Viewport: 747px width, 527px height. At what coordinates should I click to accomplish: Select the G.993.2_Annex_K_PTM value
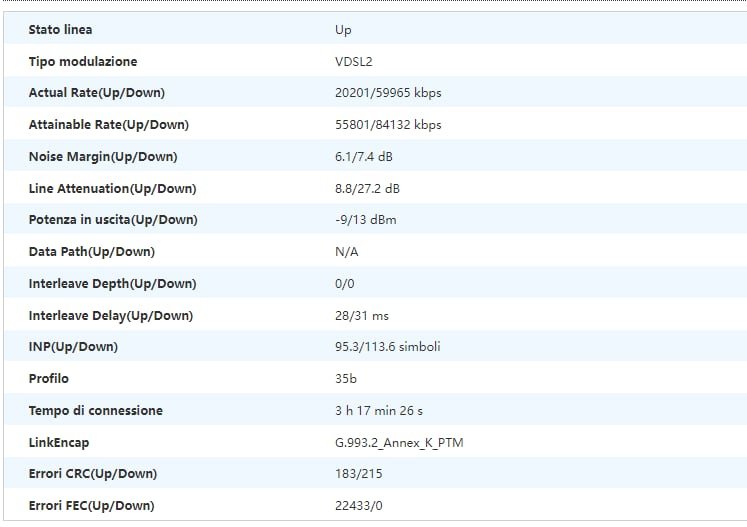point(399,442)
